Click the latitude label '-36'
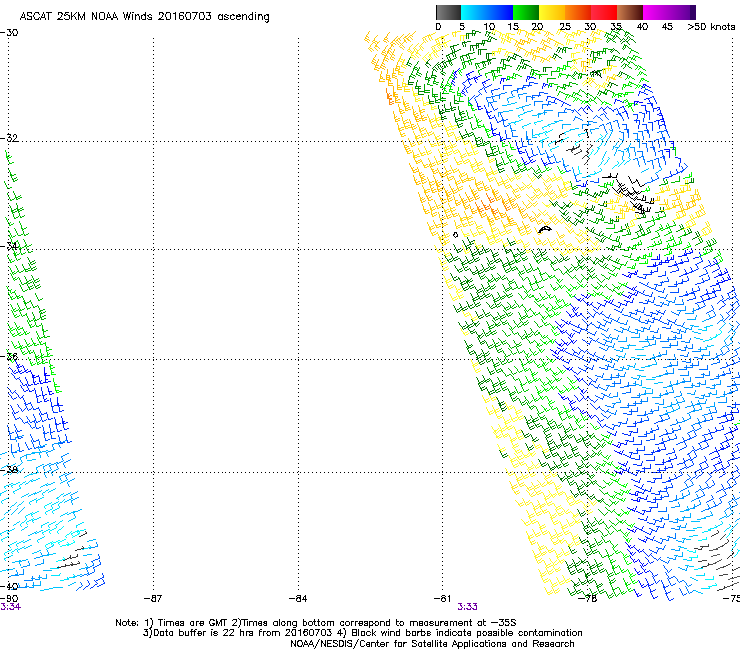 pyautogui.click(x=9, y=356)
